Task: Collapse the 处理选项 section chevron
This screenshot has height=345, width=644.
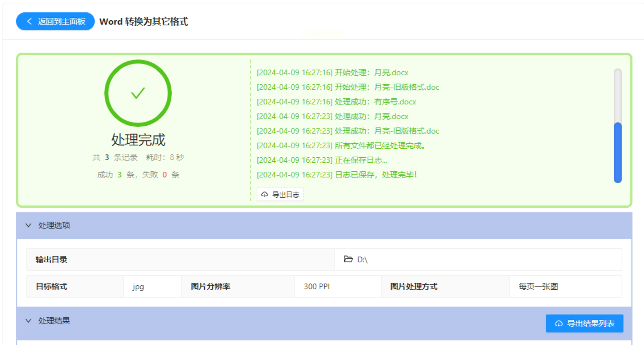Action: (28, 225)
